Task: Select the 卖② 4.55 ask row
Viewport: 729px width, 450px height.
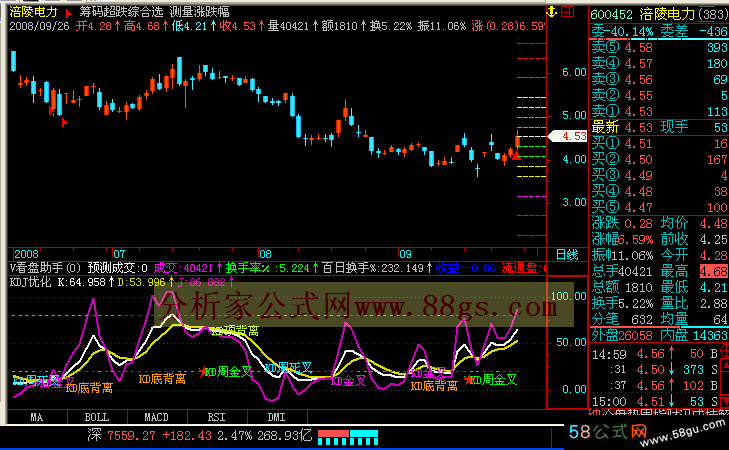Action: pyautogui.click(x=659, y=95)
